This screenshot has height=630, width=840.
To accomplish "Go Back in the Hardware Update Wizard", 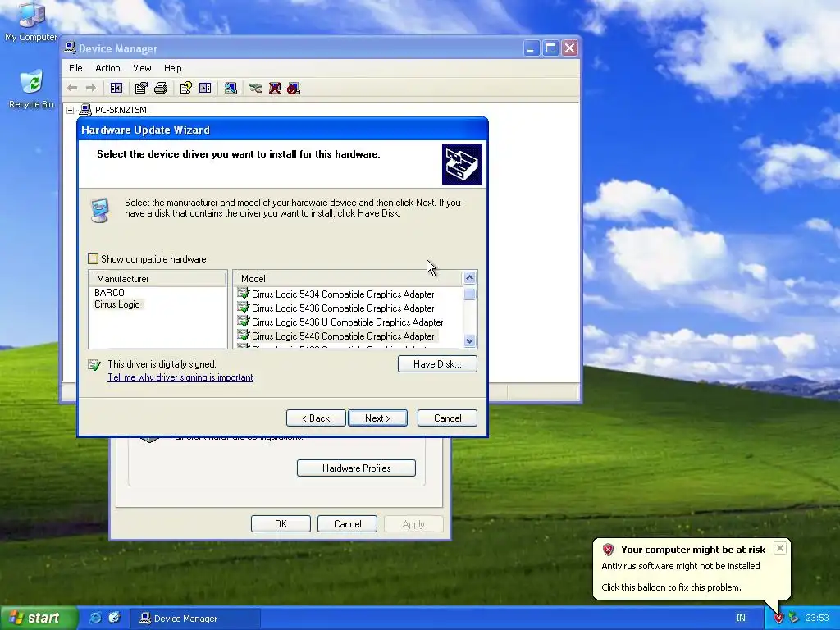I will 316,418.
